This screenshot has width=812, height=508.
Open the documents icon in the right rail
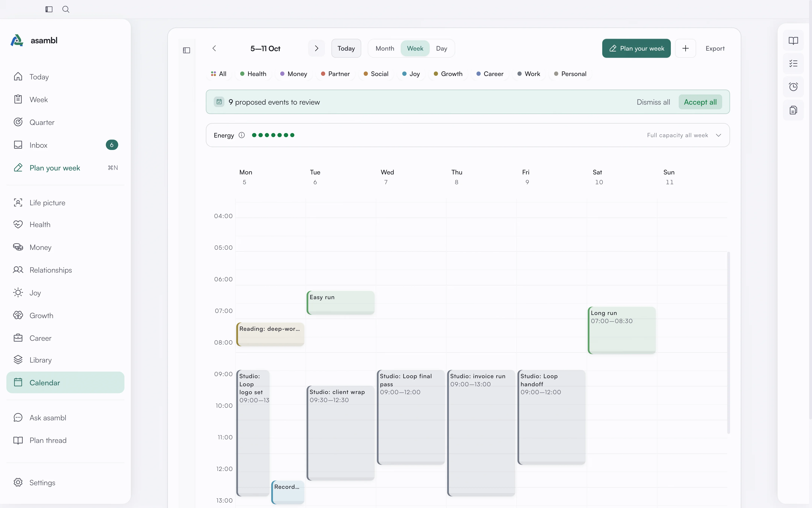(x=793, y=110)
